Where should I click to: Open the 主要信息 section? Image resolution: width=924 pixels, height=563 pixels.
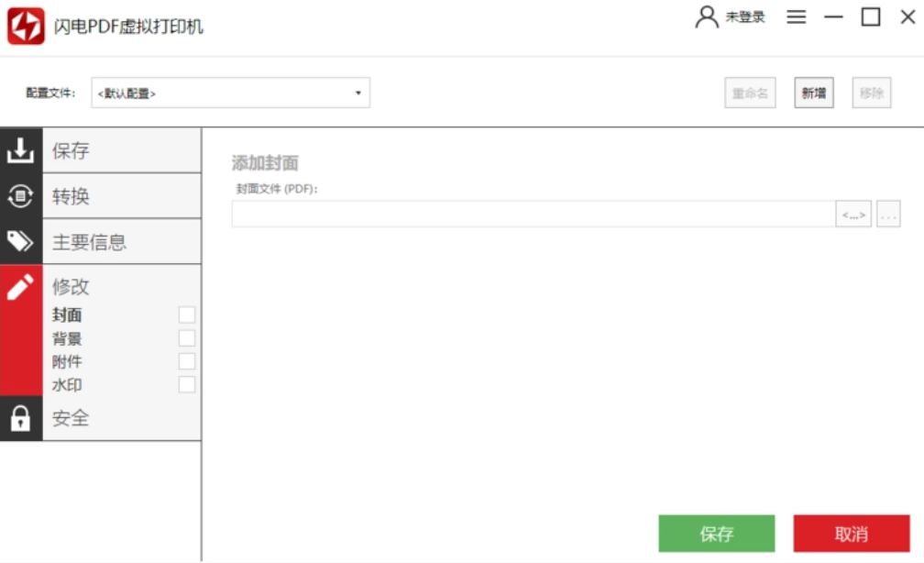pyautogui.click(x=122, y=242)
